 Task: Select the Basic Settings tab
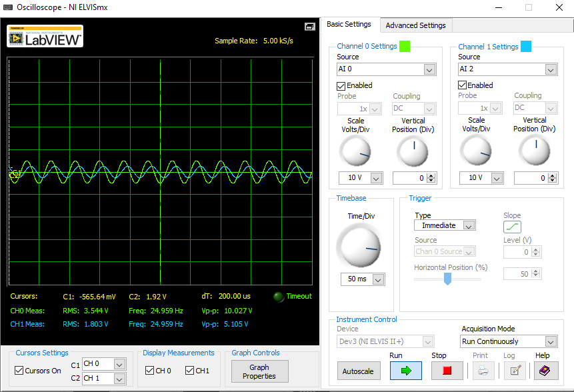pyautogui.click(x=349, y=24)
